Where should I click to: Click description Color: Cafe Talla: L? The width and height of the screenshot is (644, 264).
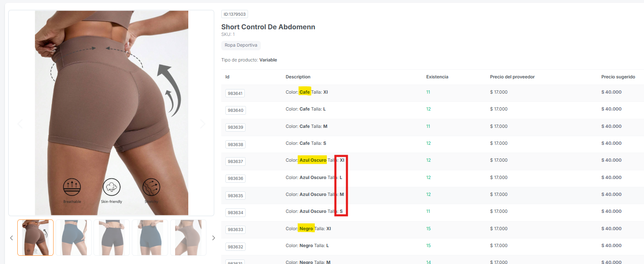click(x=305, y=109)
